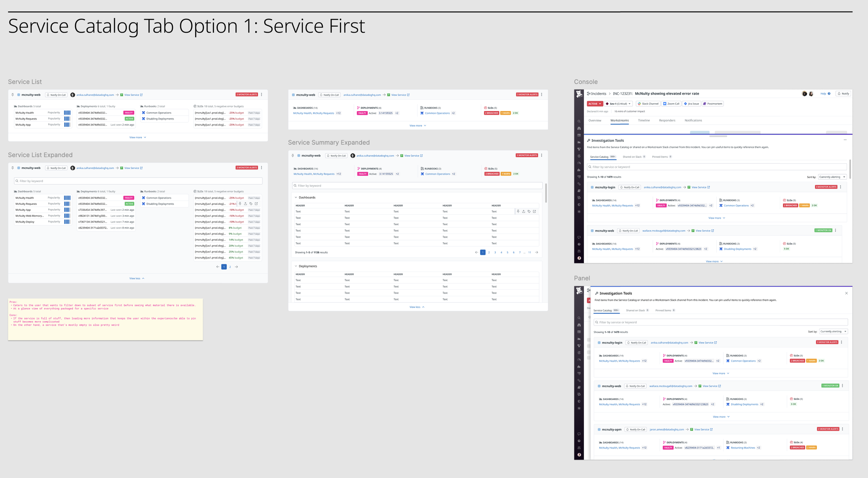
Task: Click the Datadog logo in the Console sidebar
Action: coord(579,94)
